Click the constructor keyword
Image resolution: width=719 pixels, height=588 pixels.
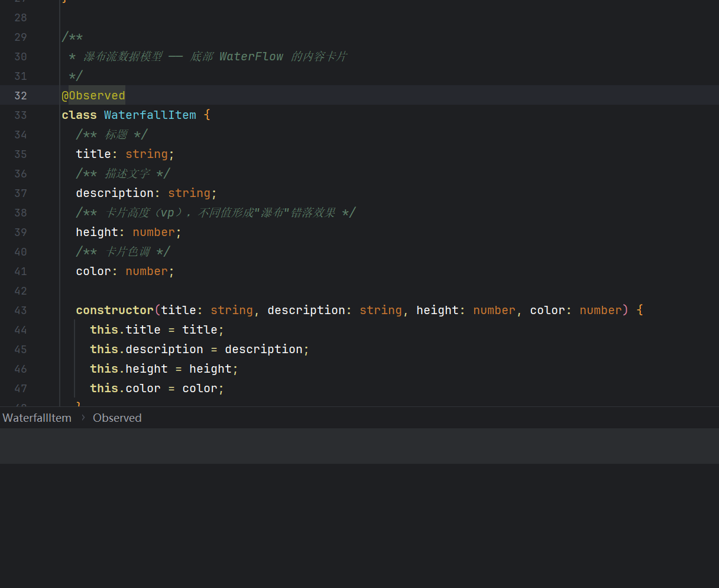click(115, 310)
